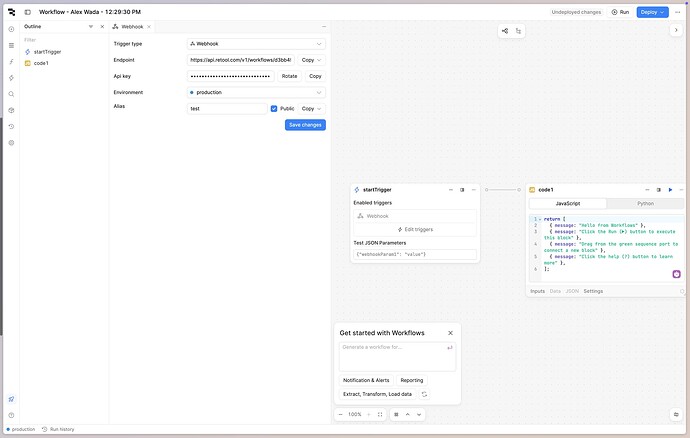This screenshot has height=438, width=690.
Task: Click the outline filter funnel icon
Action: pyautogui.click(x=91, y=27)
